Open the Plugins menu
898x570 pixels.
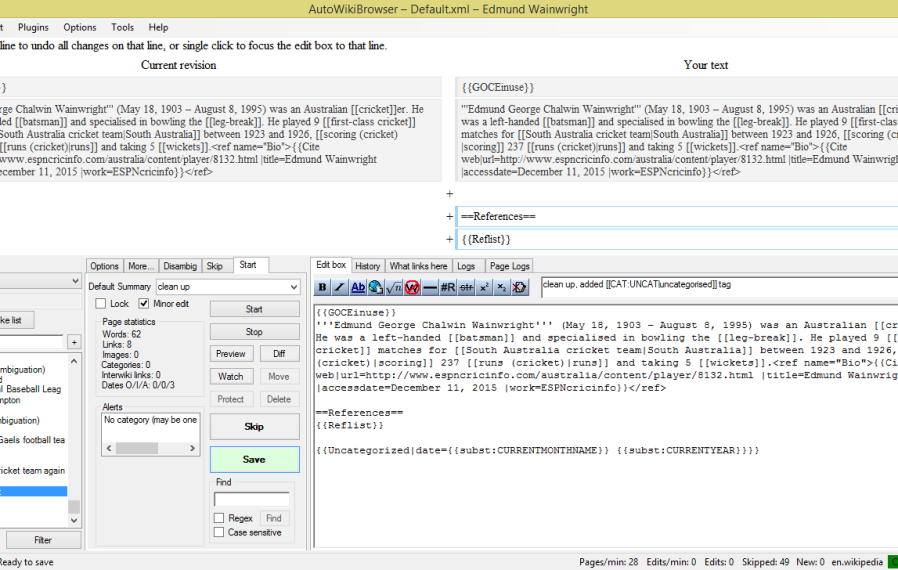pyautogui.click(x=33, y=27)
